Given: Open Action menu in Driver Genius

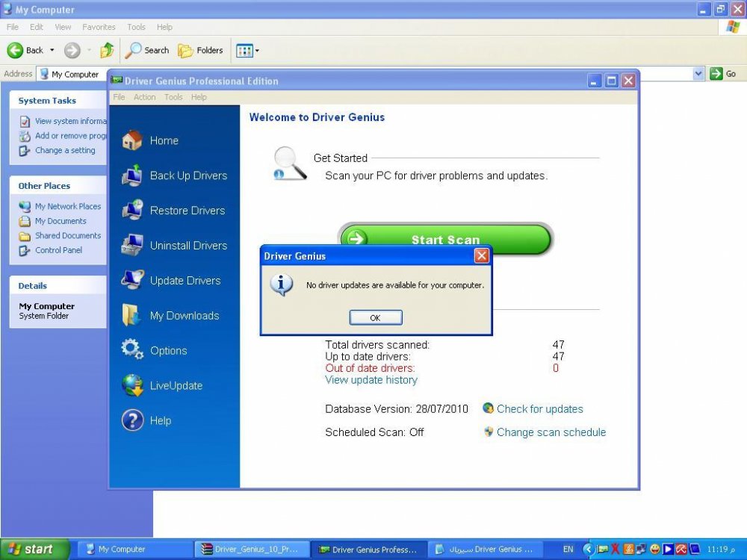Looking at the screenshot, I should click(x=144, y=97).
